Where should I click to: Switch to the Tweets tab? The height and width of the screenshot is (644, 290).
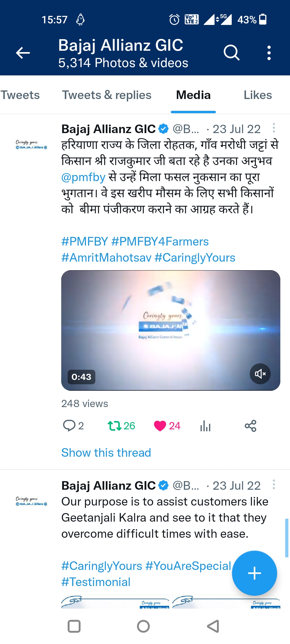[20, 95]
